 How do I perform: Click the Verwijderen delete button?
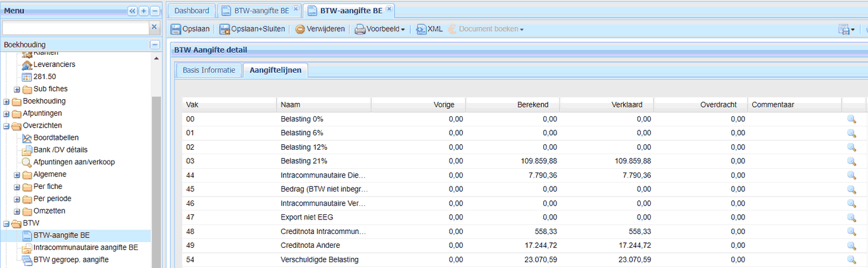click(320, 29)
